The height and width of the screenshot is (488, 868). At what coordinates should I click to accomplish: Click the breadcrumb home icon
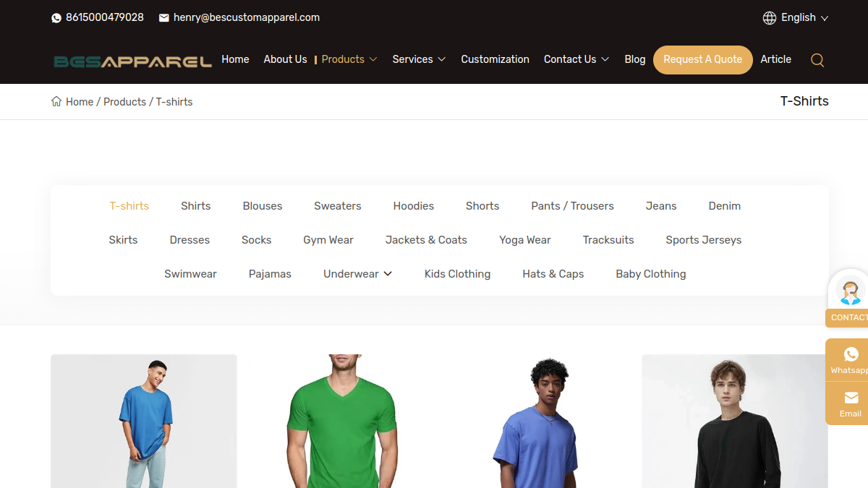[x=56, y=101]
